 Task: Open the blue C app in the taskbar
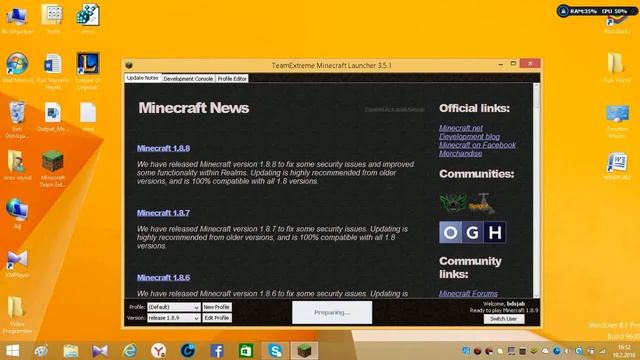point(188,351)
